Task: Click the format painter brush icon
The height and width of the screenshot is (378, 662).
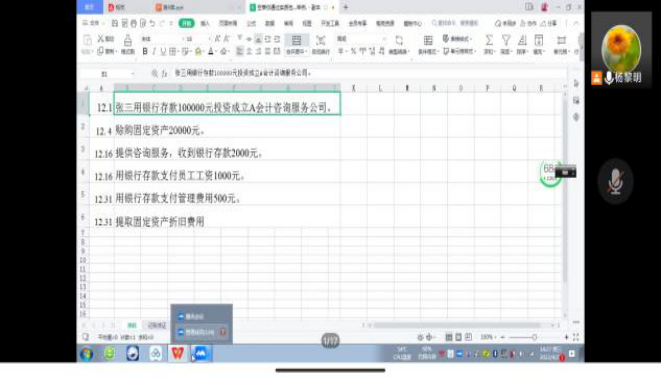Action: click(128, 41)
